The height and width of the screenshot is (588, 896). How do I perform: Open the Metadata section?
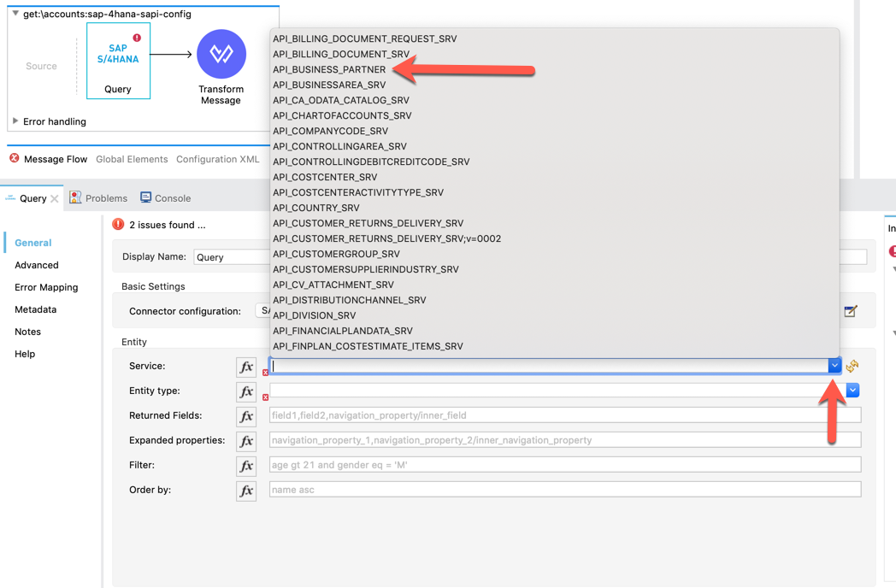(x=35, y=309)
